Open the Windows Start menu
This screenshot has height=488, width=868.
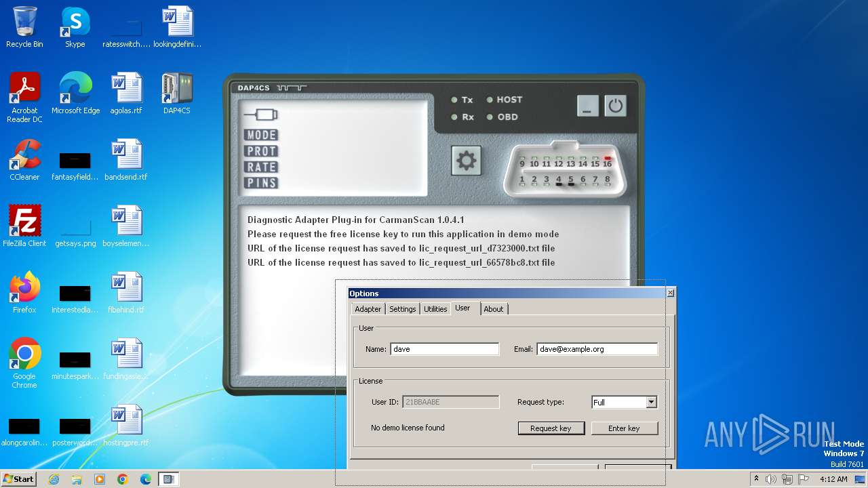pos(19,479)
